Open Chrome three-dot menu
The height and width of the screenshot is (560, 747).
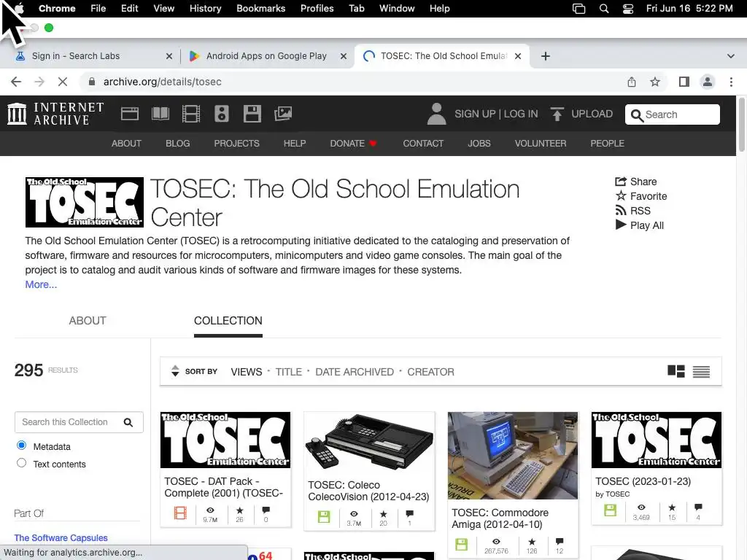click(731, 82)
